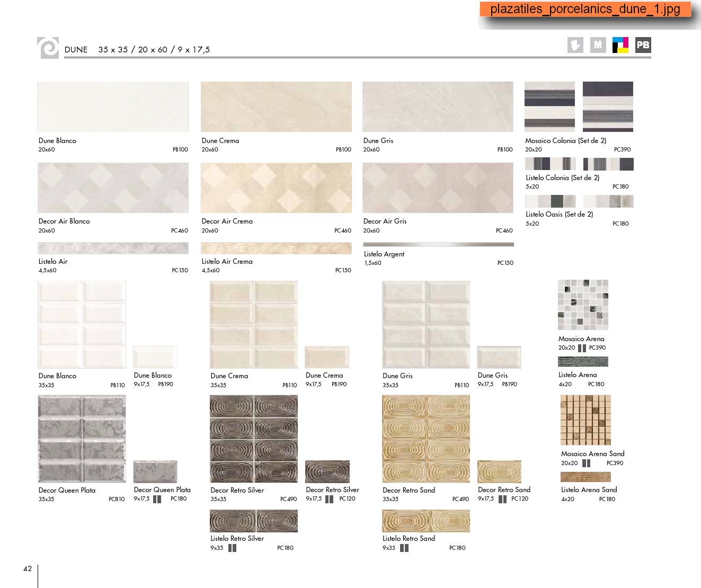Click the "Mosaico Colonia (Set de 2)" label
This screenshot has width=701, height=588.
(x=565, y=141)
